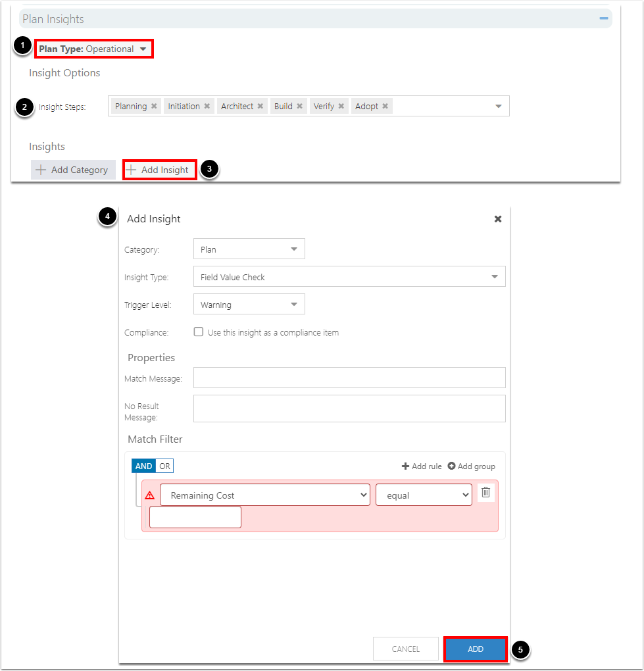Open the Plan Type dropdown
The image size is (644, 671).
pos(93,49)
